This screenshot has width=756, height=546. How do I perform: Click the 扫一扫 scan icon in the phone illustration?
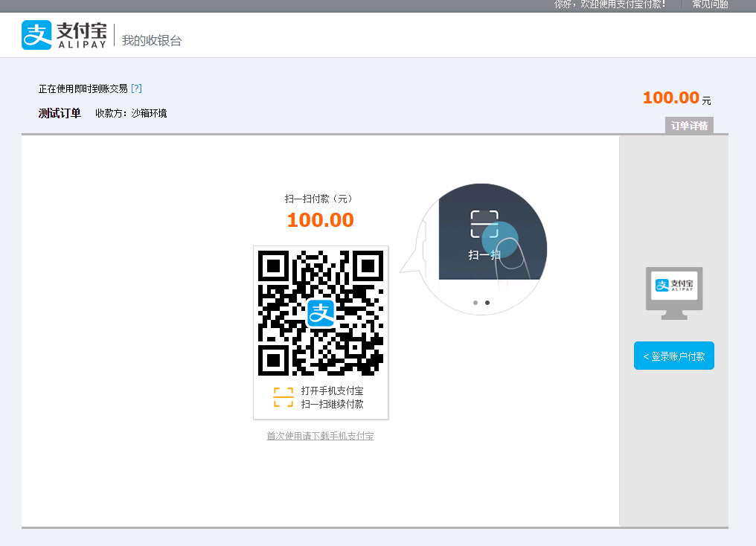coord(484,225)
